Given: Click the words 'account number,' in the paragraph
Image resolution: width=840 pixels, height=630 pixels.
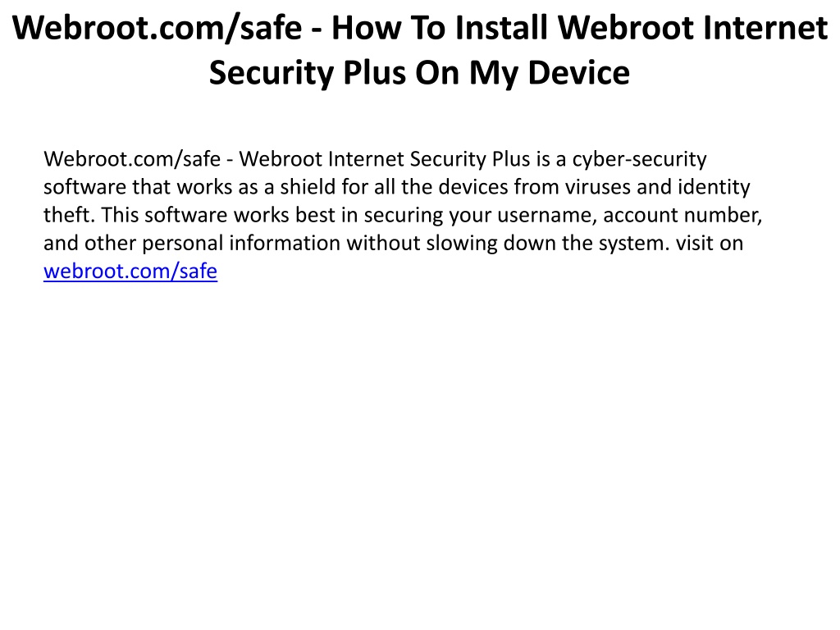Looking at the screenshot, I should coord(682,215).
